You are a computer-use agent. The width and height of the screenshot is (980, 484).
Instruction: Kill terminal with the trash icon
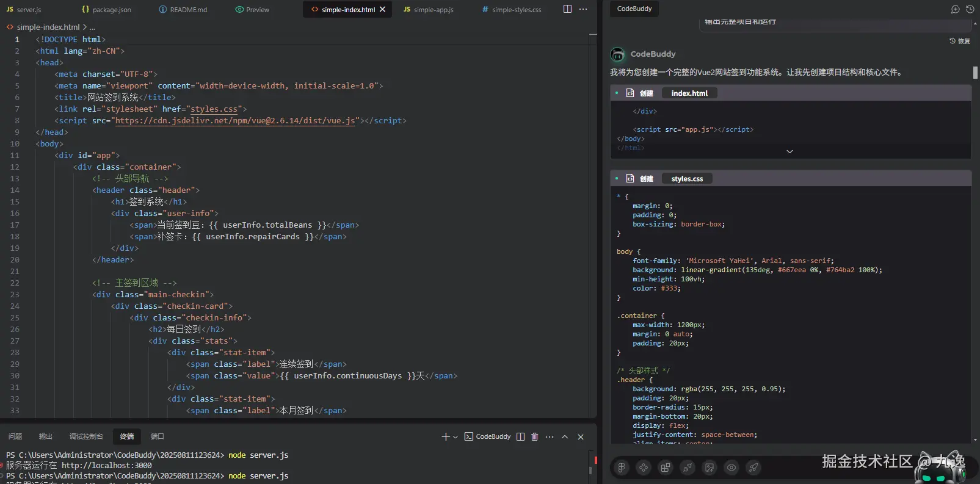[x=535, y=436]
